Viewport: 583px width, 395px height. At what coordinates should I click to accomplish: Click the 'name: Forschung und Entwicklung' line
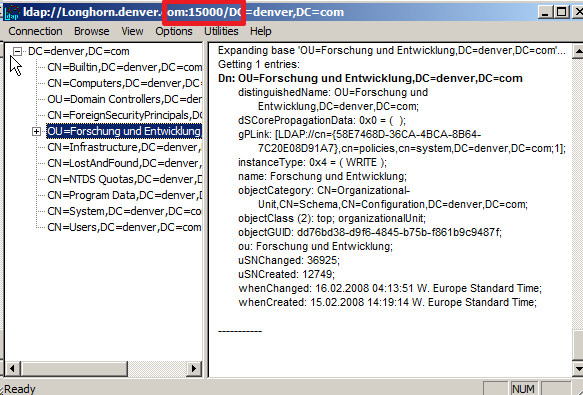click(x=322, y=176)
